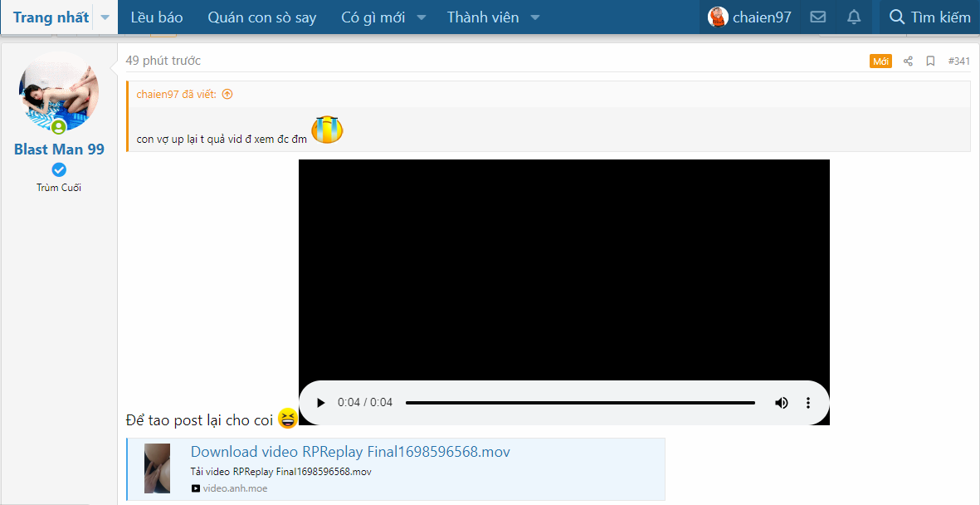Click the share icon on post #341
This screenshot has width=980, height=505.
(908, 61)
